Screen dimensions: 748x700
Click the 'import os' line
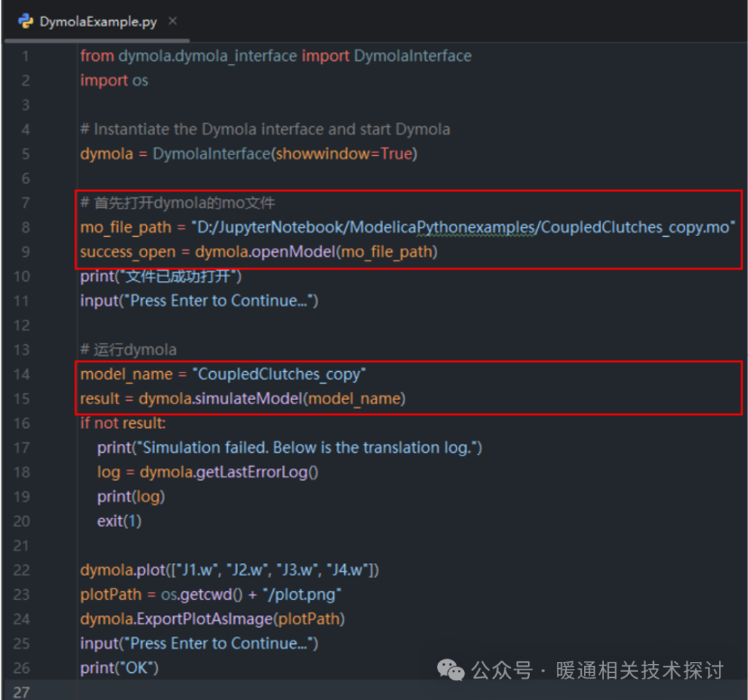click(114, 80)
